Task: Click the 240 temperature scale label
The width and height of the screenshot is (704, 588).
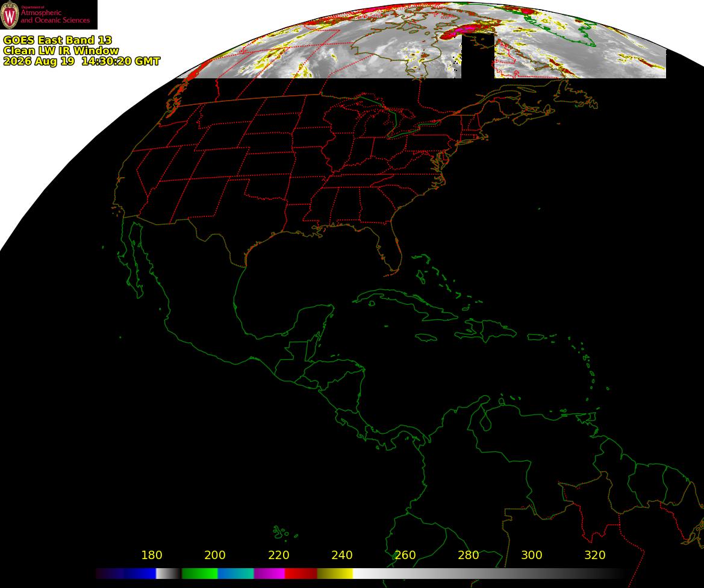Action: pos(341,555)
